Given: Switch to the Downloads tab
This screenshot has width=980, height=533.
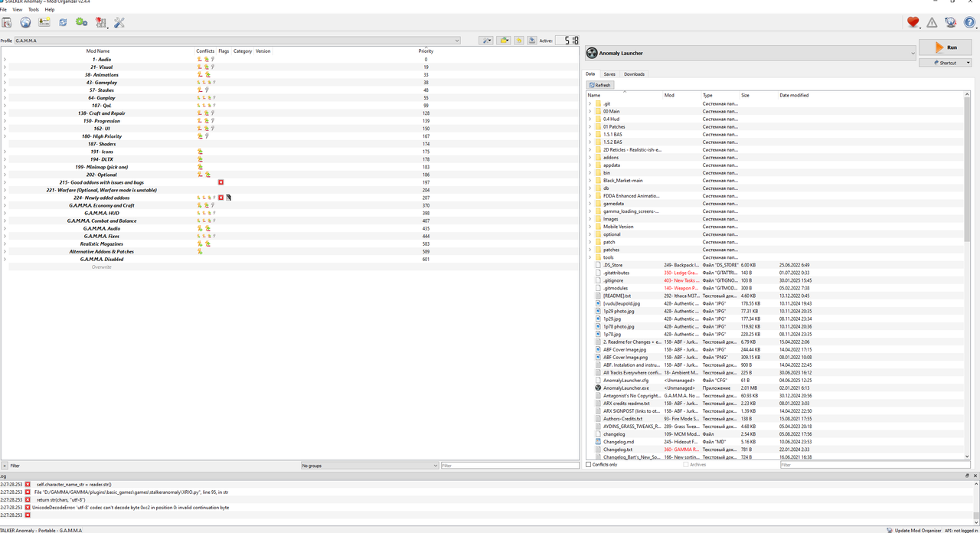Looking at the screenshot, I should click(634, 74).
